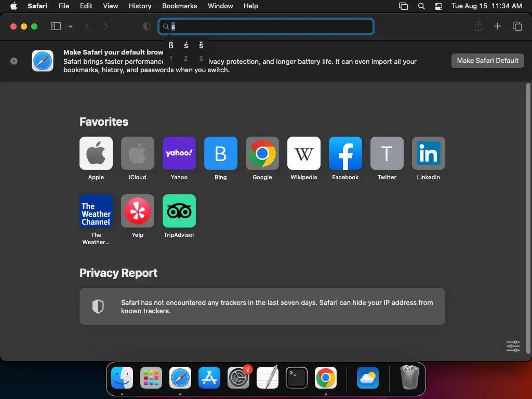Open the Yahoo favorite tile
Viewport: 532px width, 399px height.
179,153
